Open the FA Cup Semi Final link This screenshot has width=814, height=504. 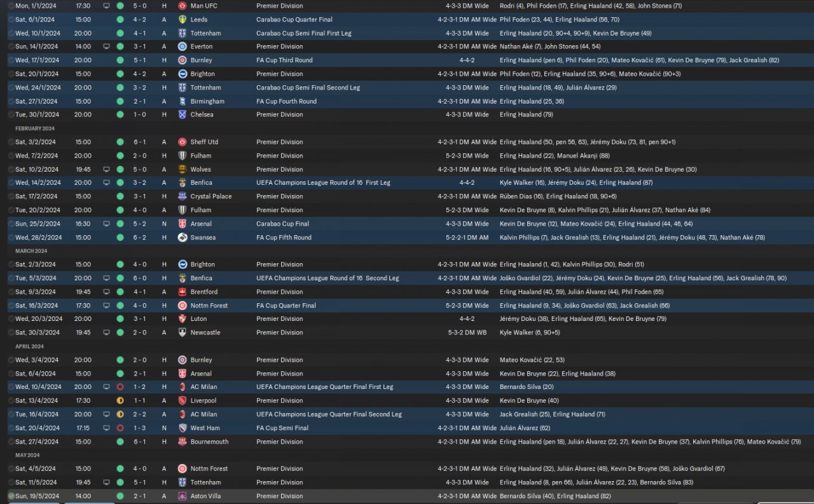click(282, 428)
